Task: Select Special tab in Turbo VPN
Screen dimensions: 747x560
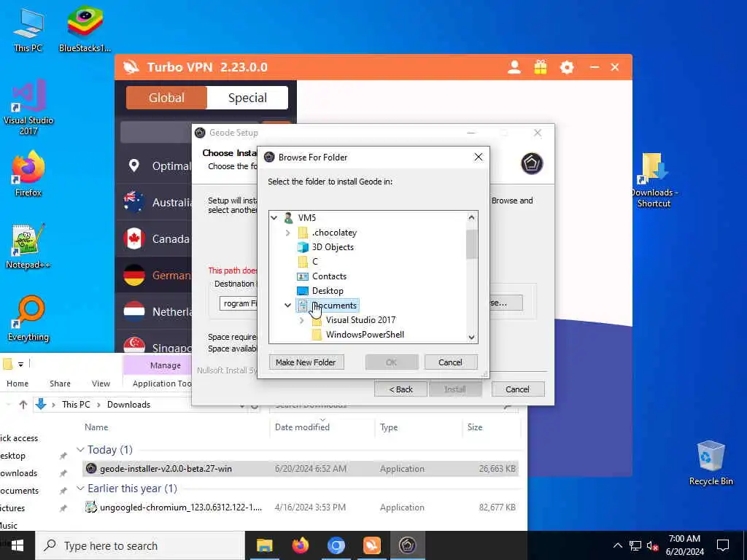Action: [247, 98]
